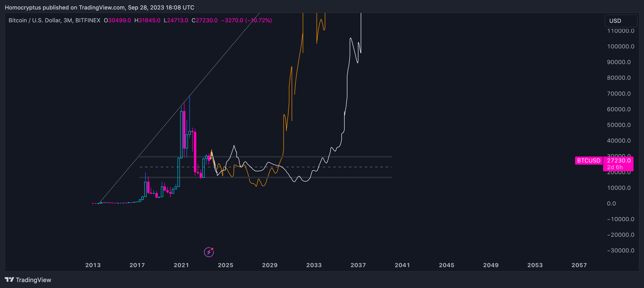Click the 2033 time axis label
This screenshot has height=288, width=644.
[314, 265]
